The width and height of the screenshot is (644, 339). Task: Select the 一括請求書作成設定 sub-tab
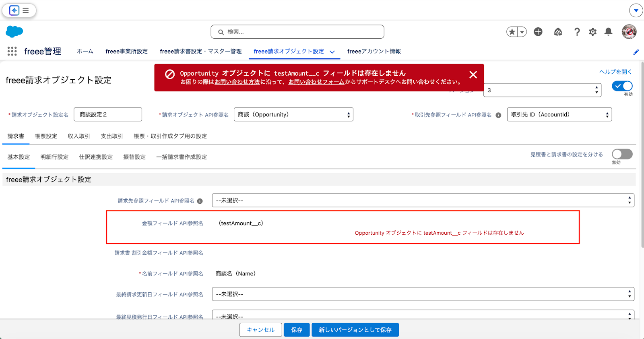182,157
